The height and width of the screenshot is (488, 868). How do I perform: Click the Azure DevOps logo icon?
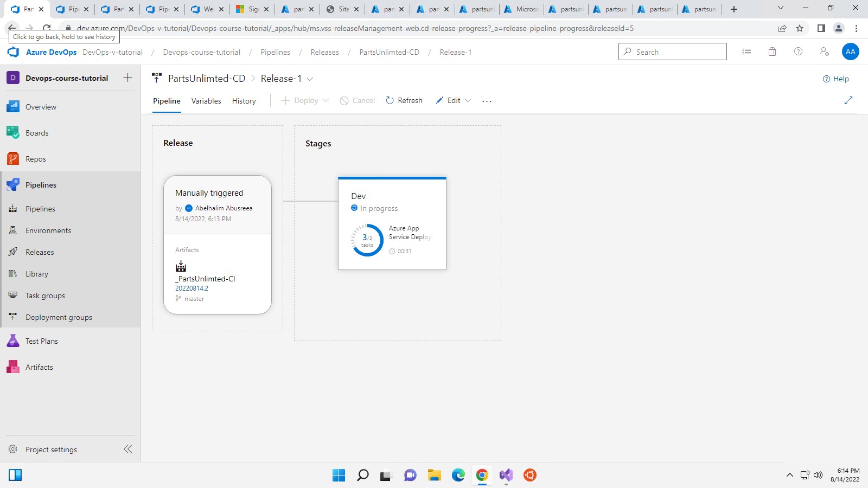point(13,52)
